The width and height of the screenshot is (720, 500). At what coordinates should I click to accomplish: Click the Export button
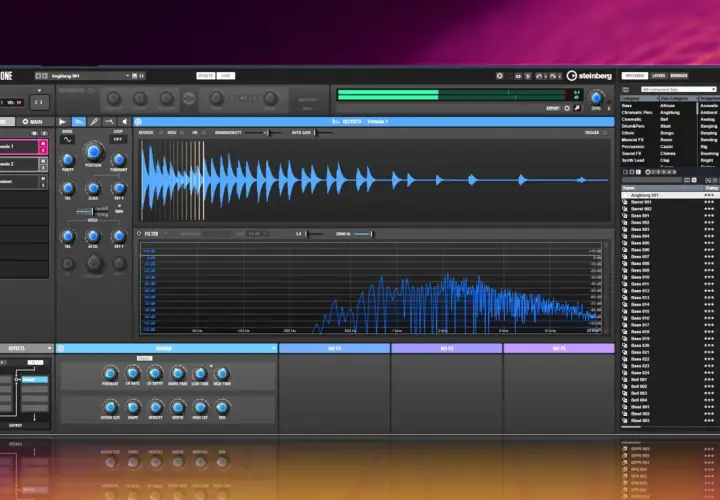pyautogui.click(x=553, y=108)
